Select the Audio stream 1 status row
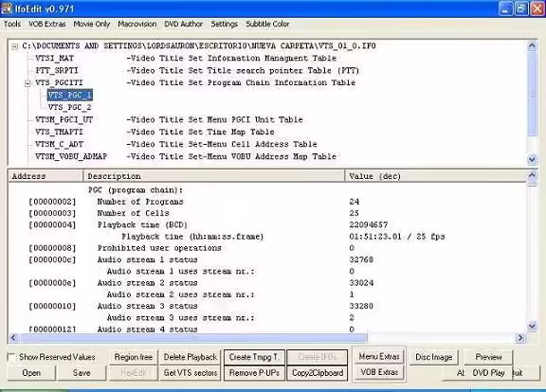The image size is (546, 392). point(267,259)
